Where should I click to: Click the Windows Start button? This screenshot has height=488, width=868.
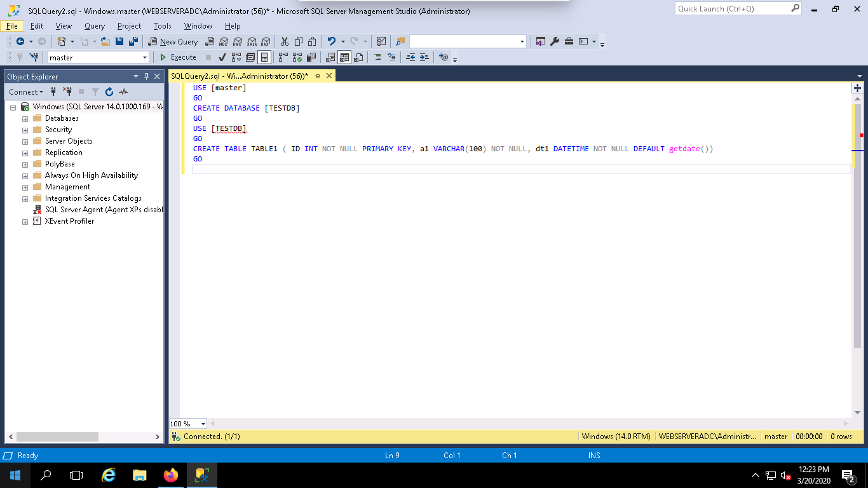coord(15,475)
